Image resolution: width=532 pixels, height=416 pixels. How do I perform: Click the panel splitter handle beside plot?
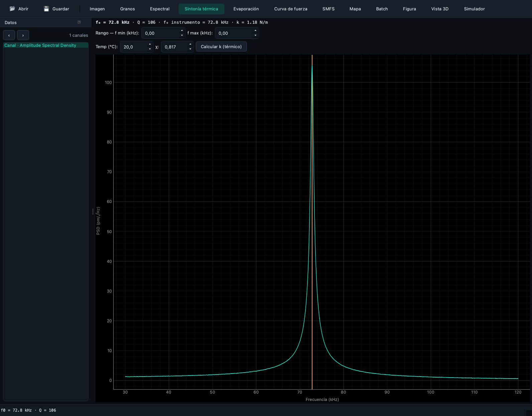(93, 211)
